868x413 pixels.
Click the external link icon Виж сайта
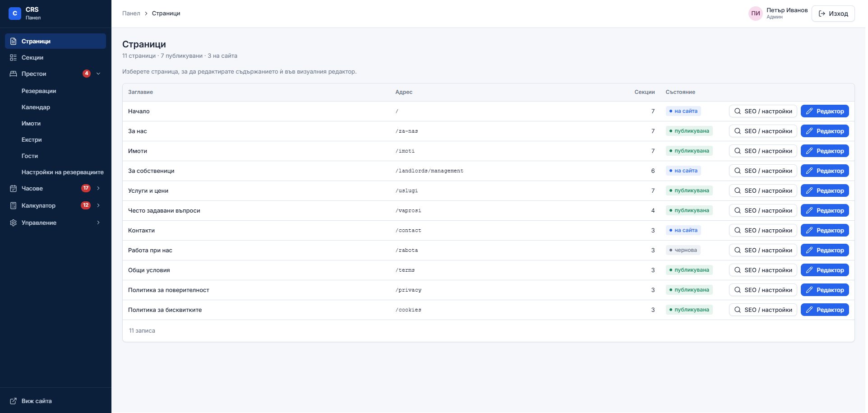[14, 401]
